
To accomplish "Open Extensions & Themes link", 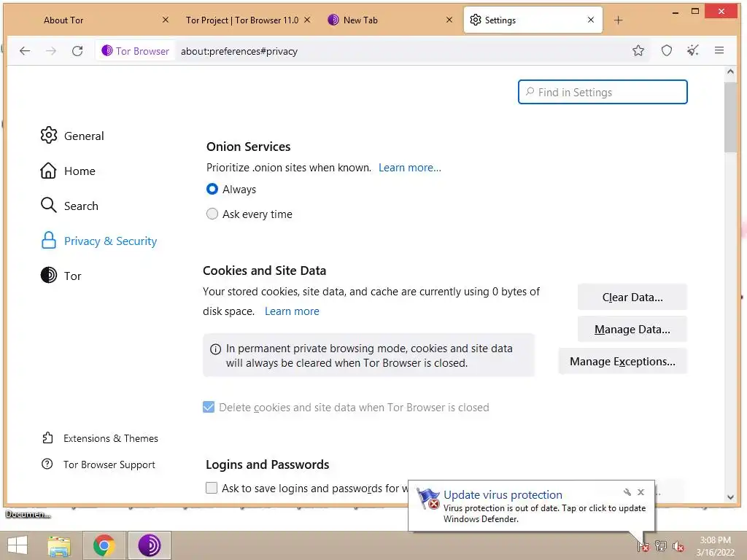I will (x=111, y=438).
